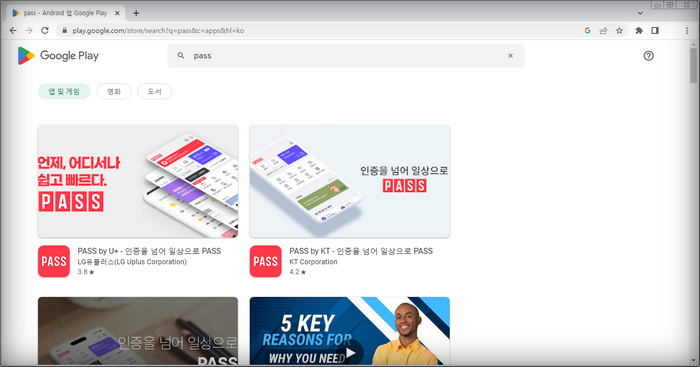Screen dimensions: 700x367
Task: Click the pass search field
Action: tap(346, 55)
